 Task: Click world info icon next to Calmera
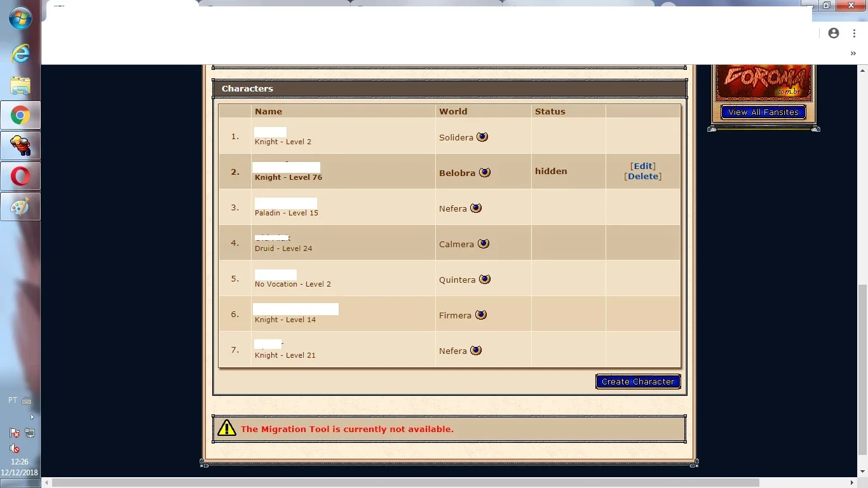point(484,243)
